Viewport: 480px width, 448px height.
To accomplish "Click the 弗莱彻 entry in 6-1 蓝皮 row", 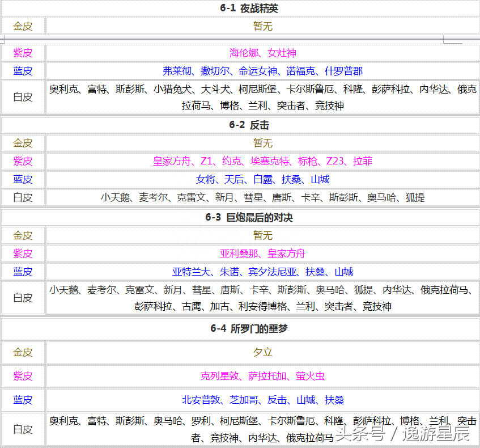I will [175, 70].
